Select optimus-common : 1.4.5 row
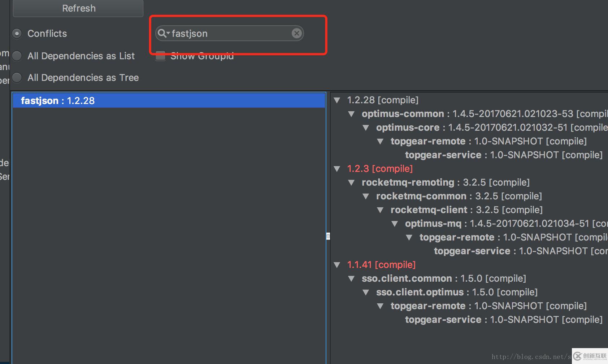Image resolution: width=608 pixels, height=364 pixels. pyautogui.click(x=485, y=114)
